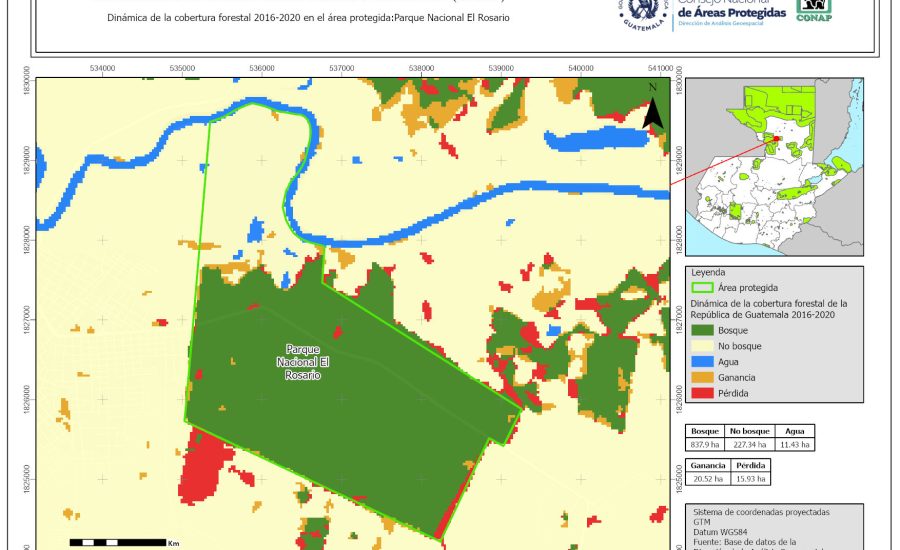Click the Pérdida 15.93 ha table cell
Screen dimensions: 900x550
pos(750,480)
